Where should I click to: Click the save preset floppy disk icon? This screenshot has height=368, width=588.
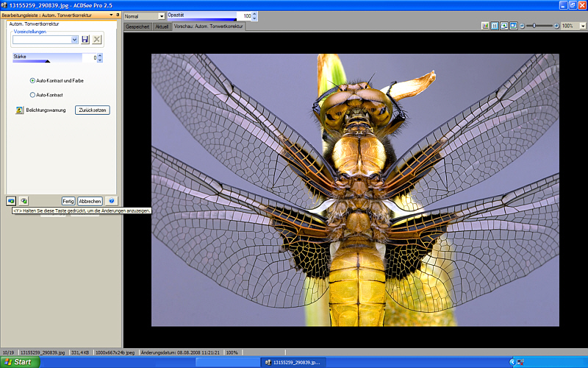(85, 39)
